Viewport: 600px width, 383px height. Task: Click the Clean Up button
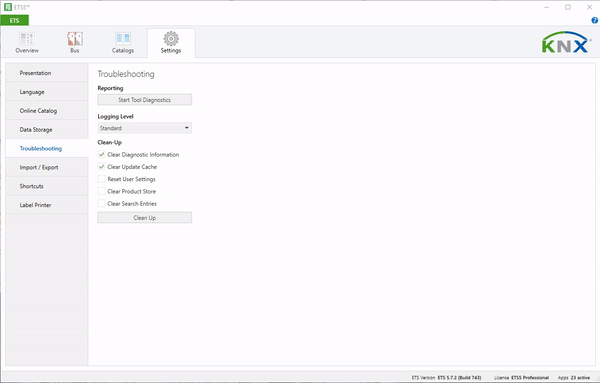[145, 217]
